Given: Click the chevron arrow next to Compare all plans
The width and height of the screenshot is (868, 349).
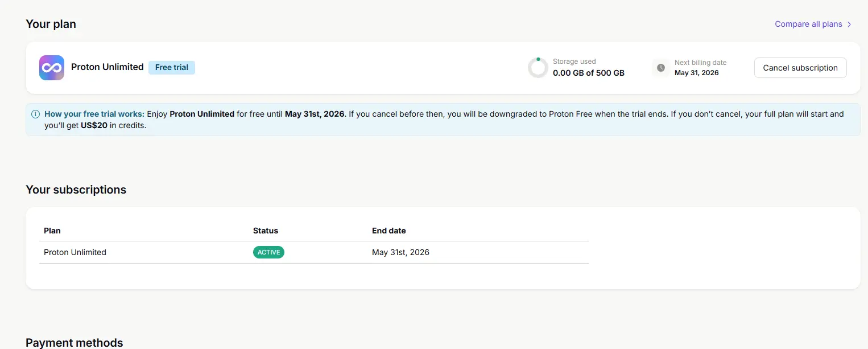Looking at the screenshot, I should pyautogui.click(x=849, y=24).
